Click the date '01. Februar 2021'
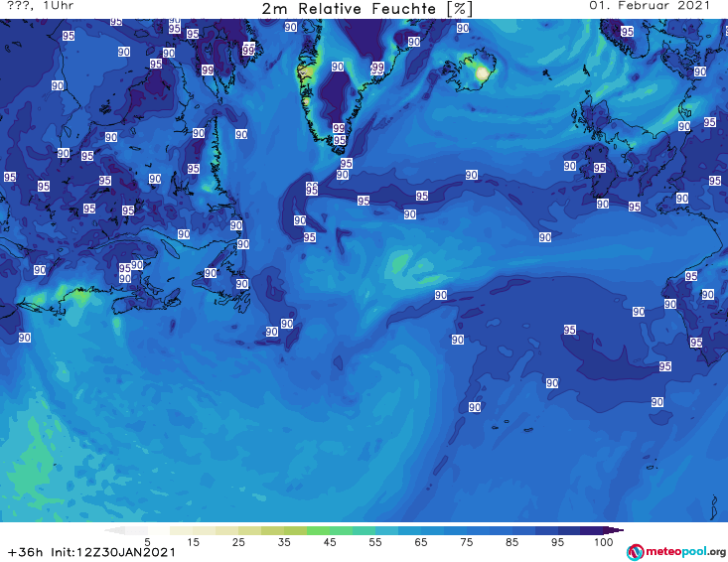The image size is (728, 562). point(650,6)
